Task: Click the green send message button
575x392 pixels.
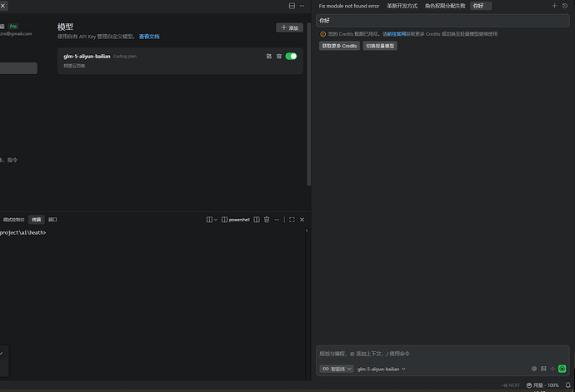Action: (562, 369)
